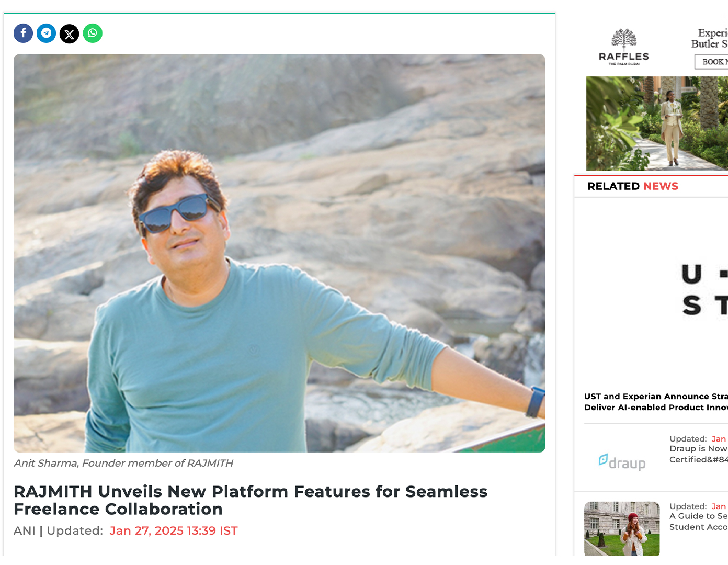Screen dimensions: 728x565
Task: Open student accommodation guide thumbnail
Action: [x=622, y=528]
